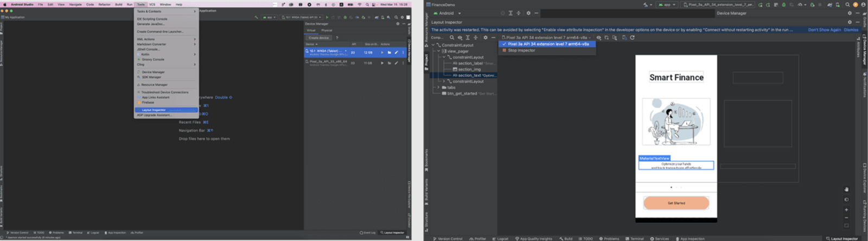
Task: Open Layout Inspector tab in right status bar
Action: tap(843, 238)
